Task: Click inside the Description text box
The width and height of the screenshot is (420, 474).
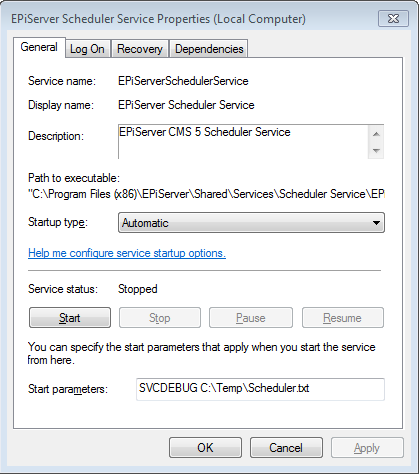Action: [x=243, y=142]
